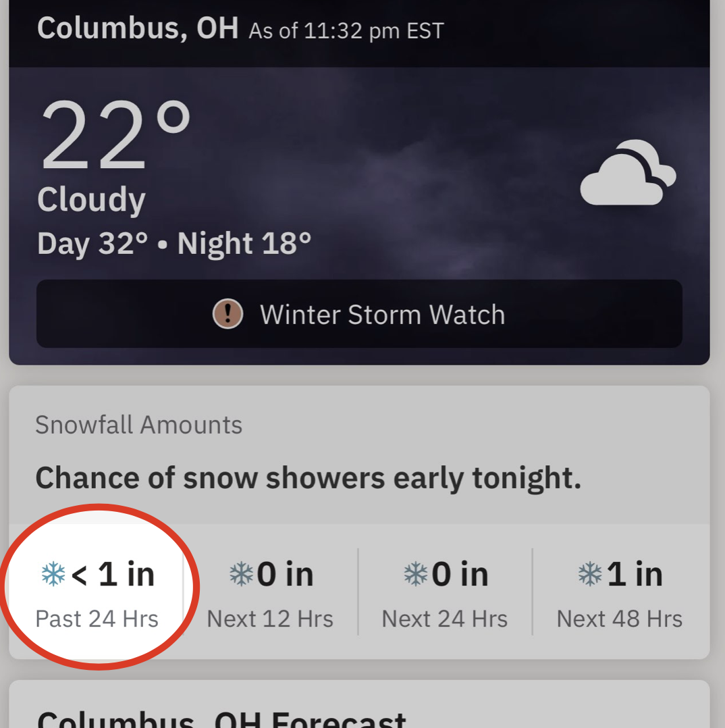The width and height of the screenshot is (725, 728).
Task: Click the Next 48 Hrs snowflake icon
Action: click(x=591, y=575)
